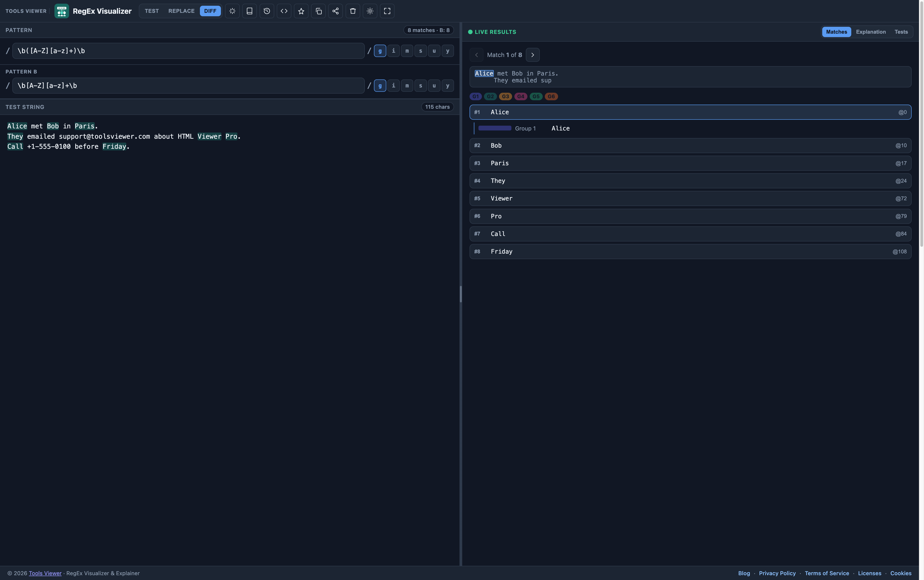Open the history clock icon

click(x=267, y=11)
